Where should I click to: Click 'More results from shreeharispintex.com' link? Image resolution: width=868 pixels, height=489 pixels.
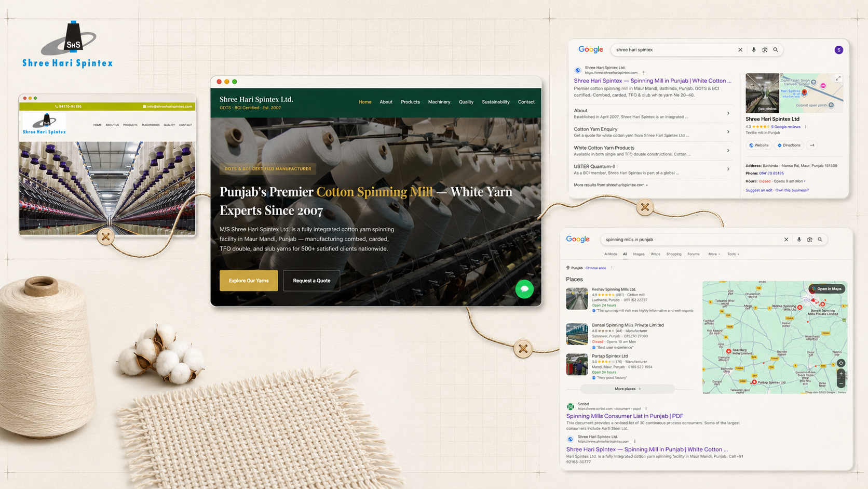[611, 185]
